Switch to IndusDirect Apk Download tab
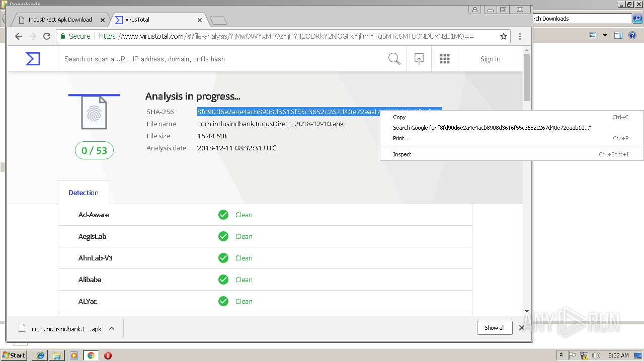This screenshot has width=644, height=362. pyautogui.click(x=60, y=20)
